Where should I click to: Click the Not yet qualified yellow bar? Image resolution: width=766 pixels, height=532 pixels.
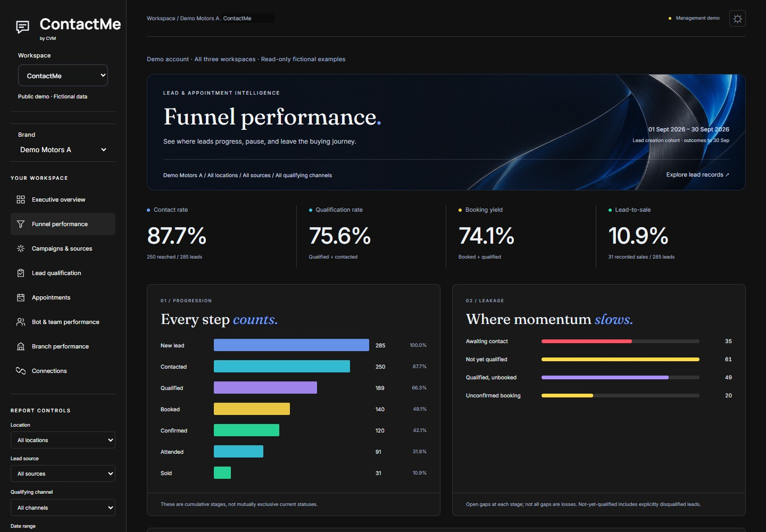(x=620, y=359)
